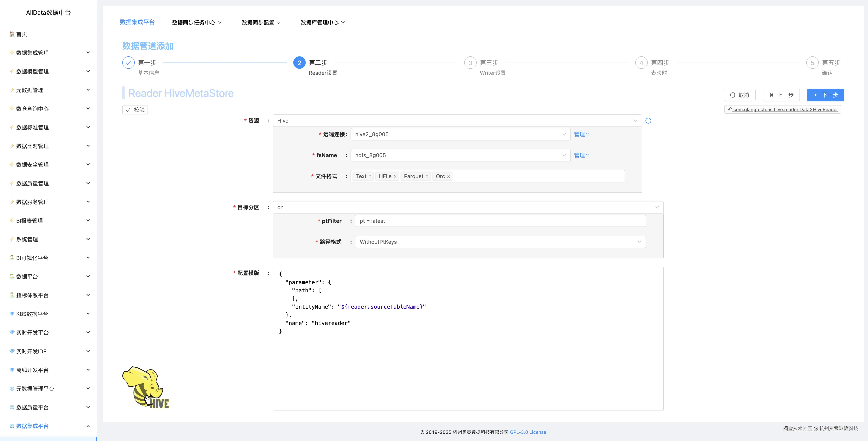The width and height of the screenshot is (868, 441).
Task: Click the step one checkmark circle
Action: pos(128,63)
